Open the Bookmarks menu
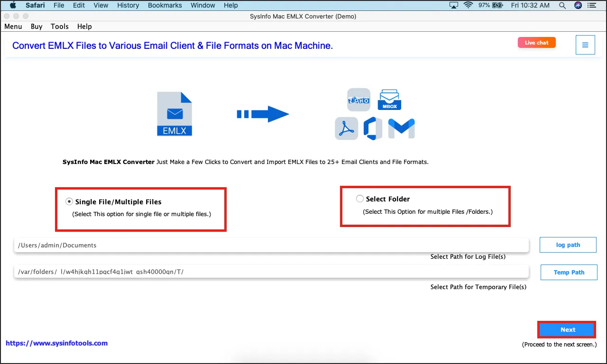Viewport: 607px width, 364px height. pos(165,5)
